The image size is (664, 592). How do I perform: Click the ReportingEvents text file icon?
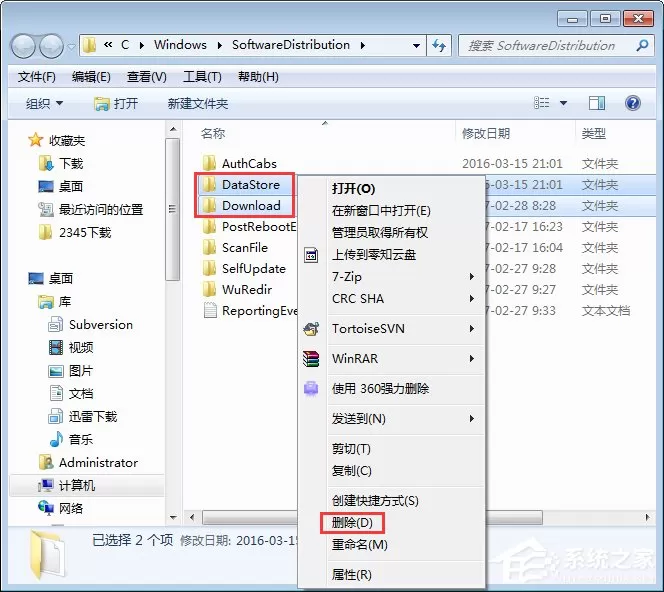tap(210, 310)
